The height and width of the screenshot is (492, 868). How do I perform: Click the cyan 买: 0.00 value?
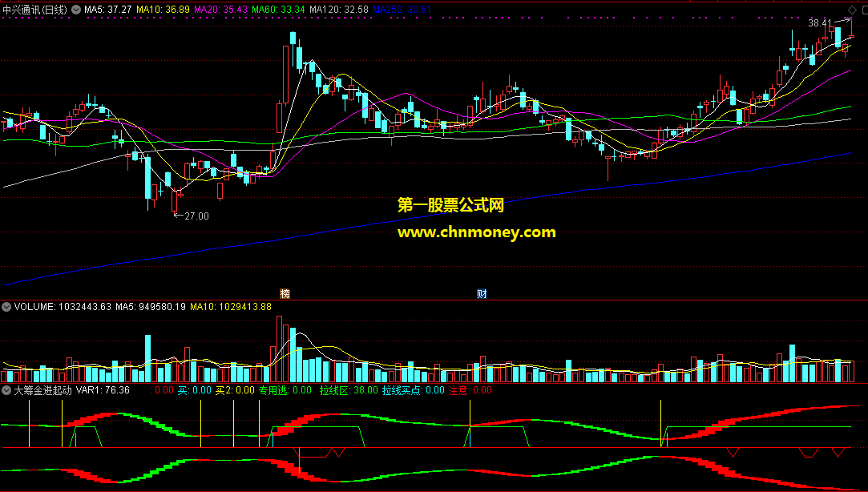194,390
